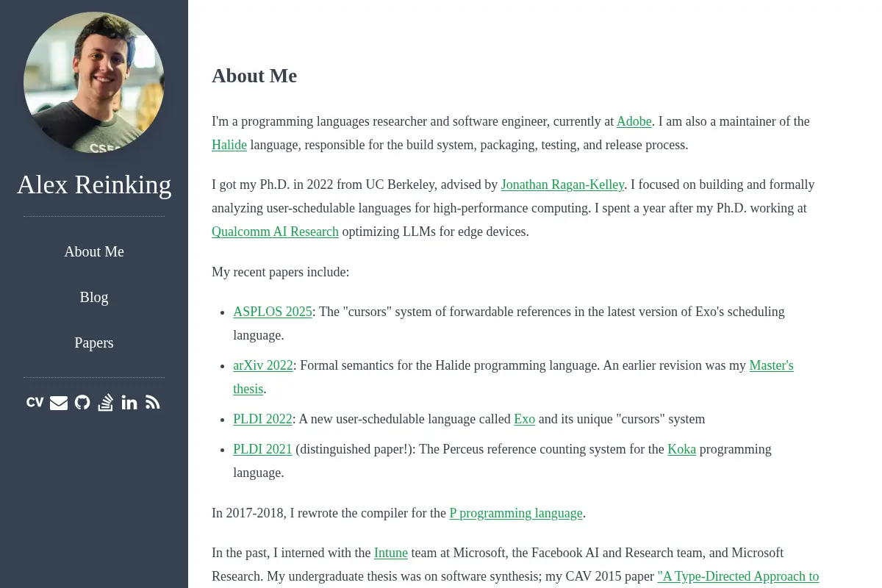The image size is (882, 588).
Task: Click Alex Reinking's profile photo
Action: [94, 82]
